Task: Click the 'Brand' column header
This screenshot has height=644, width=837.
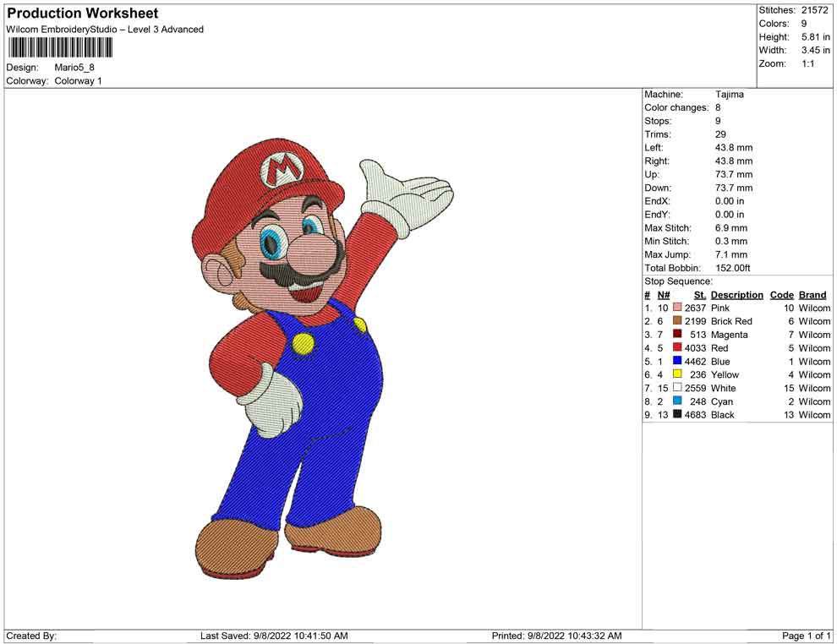Action: click(x=812, y=295)
